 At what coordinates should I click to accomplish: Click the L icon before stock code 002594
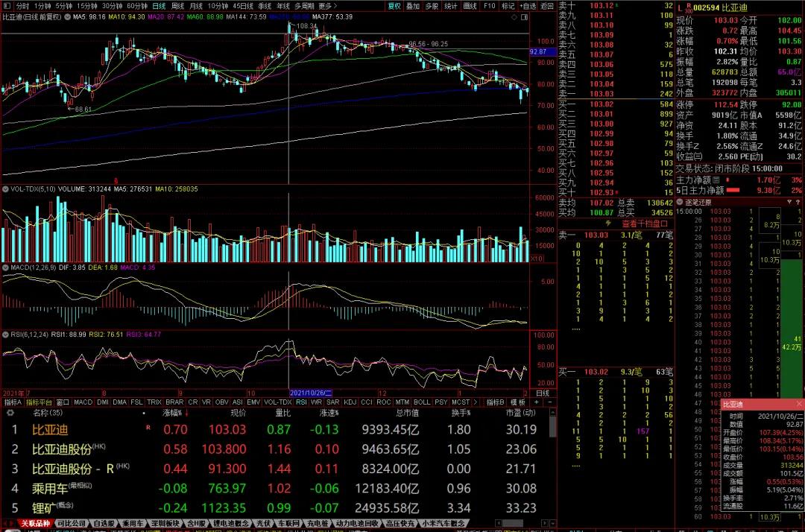[x=680, y=6]
